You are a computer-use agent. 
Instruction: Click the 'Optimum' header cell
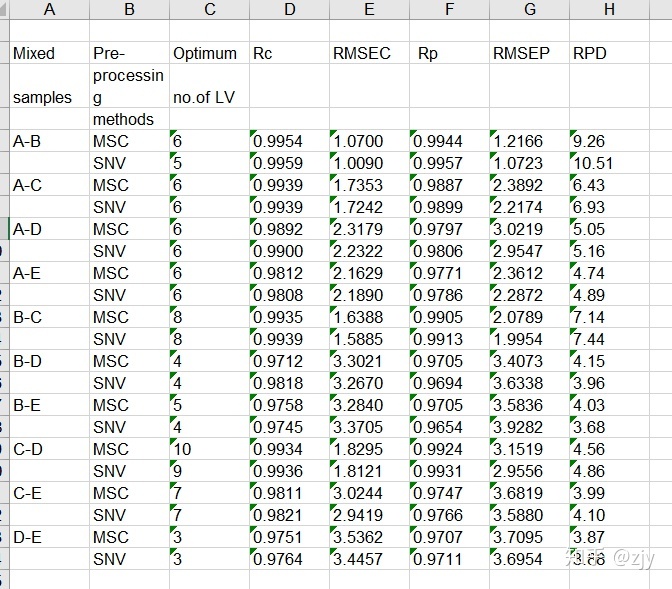(x=210, y=53)
